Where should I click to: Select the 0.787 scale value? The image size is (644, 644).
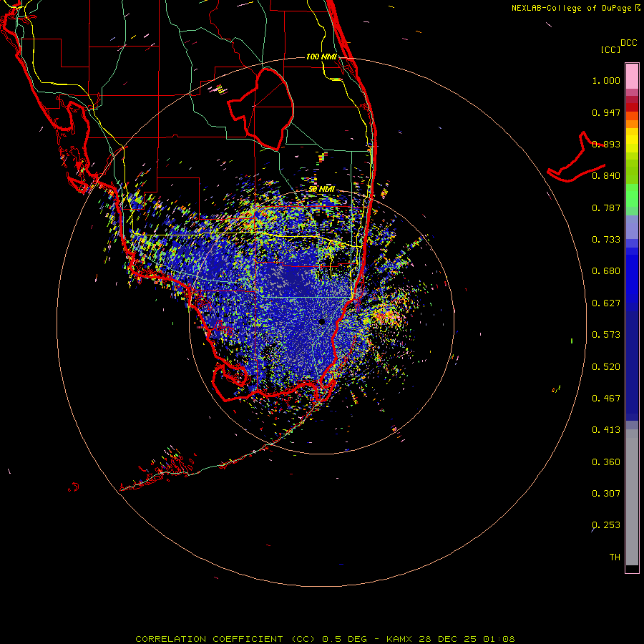[x=606, y=208]
